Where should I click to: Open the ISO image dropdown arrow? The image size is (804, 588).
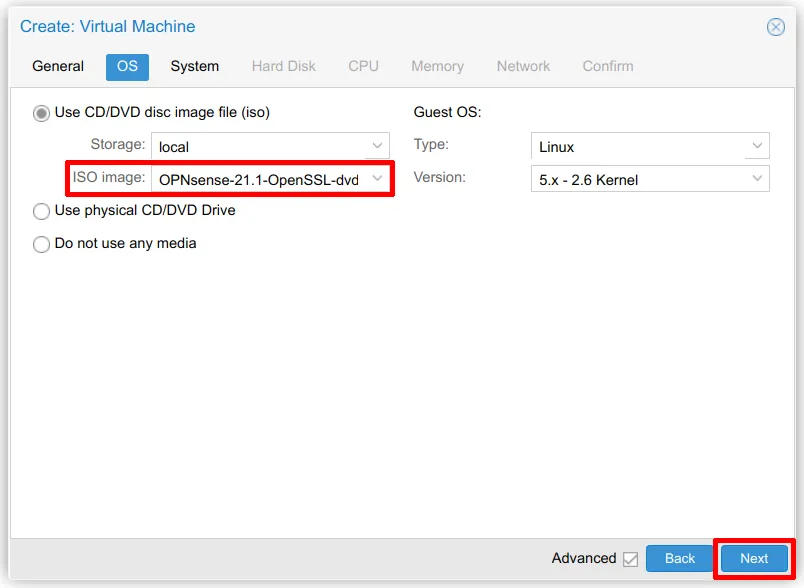[x=377, y=178]
